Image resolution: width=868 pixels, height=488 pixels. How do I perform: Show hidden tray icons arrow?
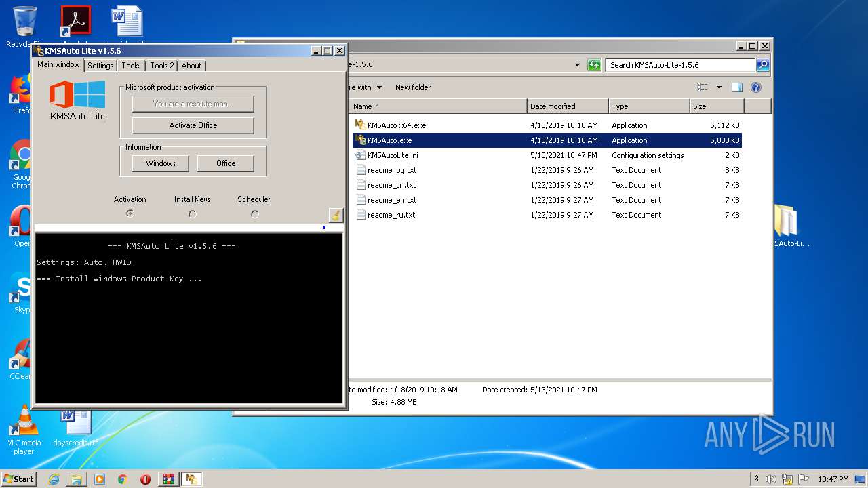(756, 479)
